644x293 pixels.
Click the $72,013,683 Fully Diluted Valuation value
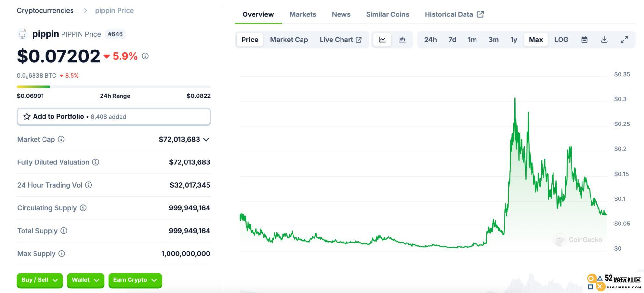tap(190, 162)
